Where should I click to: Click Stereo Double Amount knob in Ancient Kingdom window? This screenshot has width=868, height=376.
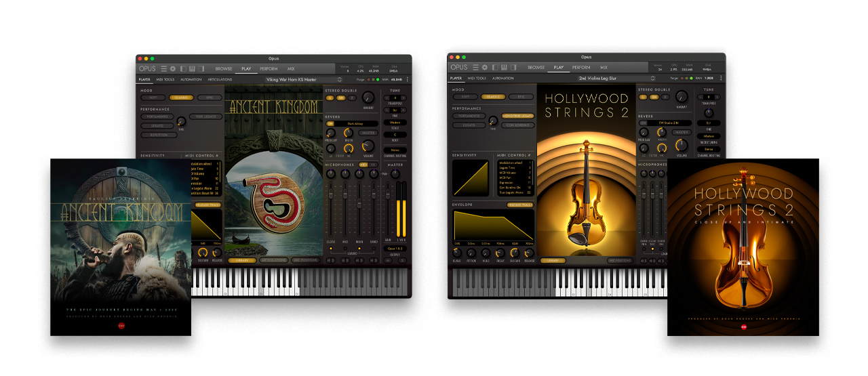[x=368, y=98]
